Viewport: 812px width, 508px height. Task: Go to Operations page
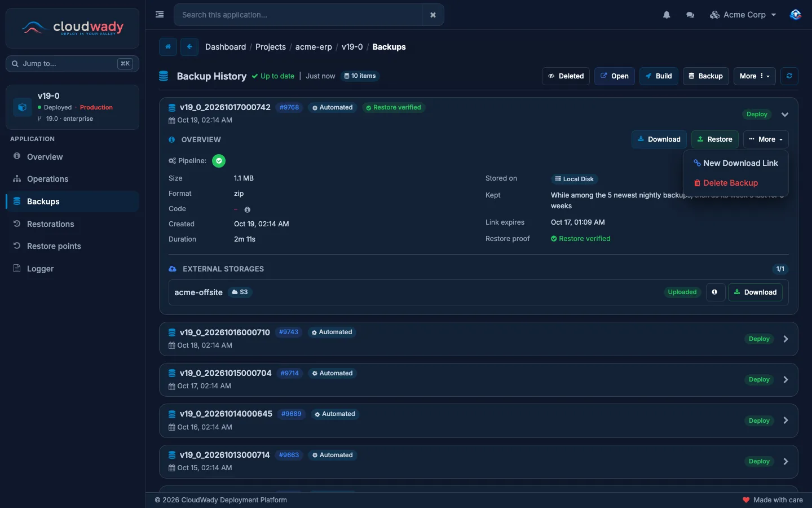pyautogui.click(x=72, y=179)
